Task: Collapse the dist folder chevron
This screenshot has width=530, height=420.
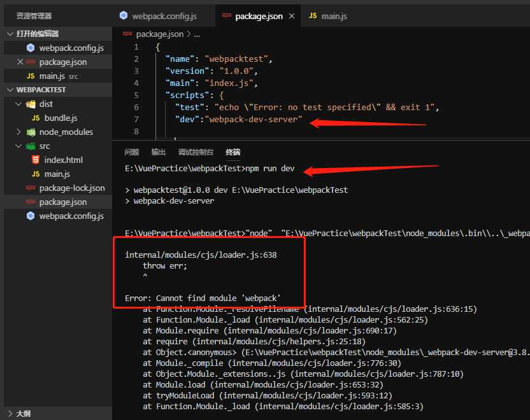Action: (x=18, y=104)
